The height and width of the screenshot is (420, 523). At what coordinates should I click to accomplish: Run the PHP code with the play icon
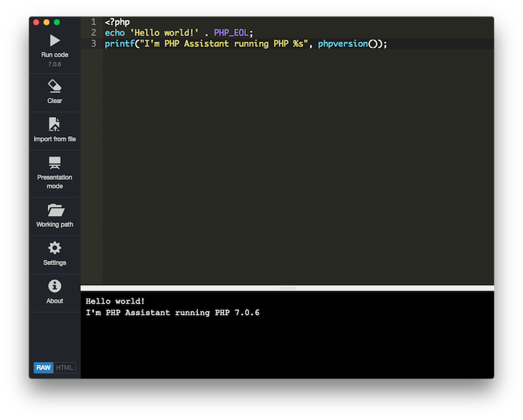click(54, 41)
